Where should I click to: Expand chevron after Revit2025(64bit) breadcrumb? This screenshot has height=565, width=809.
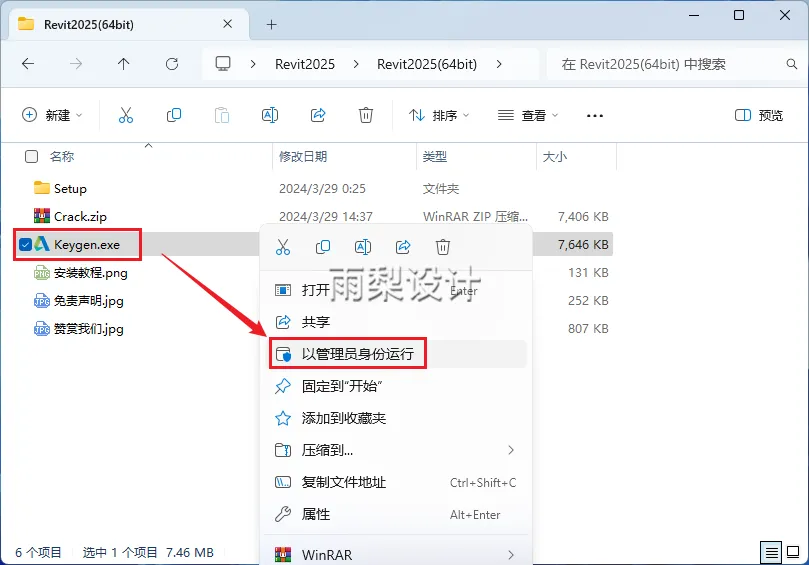(x=499, y=64)
